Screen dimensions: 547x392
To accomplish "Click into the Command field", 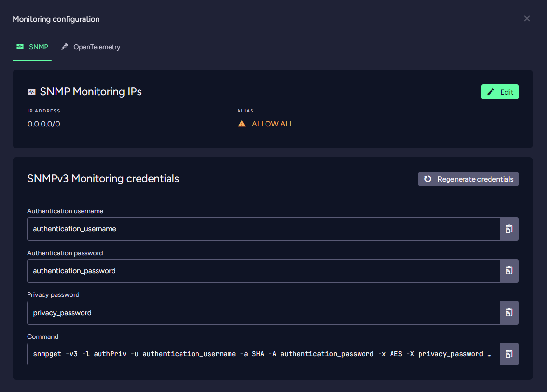I will pyautogui.click(x=264, y=354).
